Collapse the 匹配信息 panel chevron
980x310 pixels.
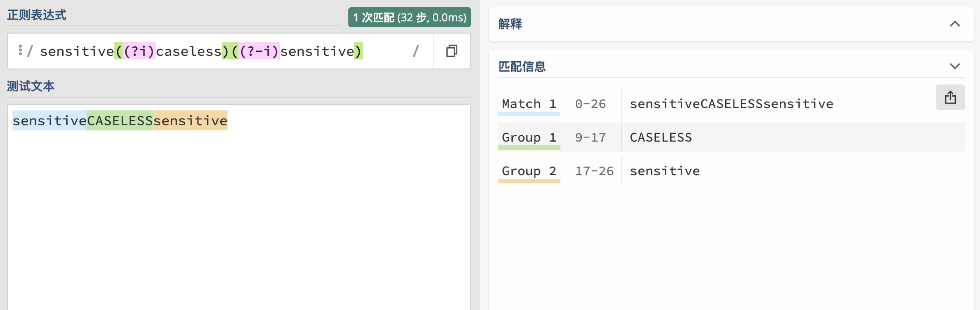955,66
